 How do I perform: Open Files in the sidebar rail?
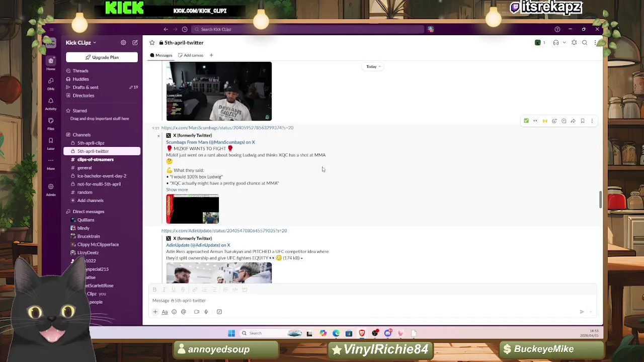point(51,124)
